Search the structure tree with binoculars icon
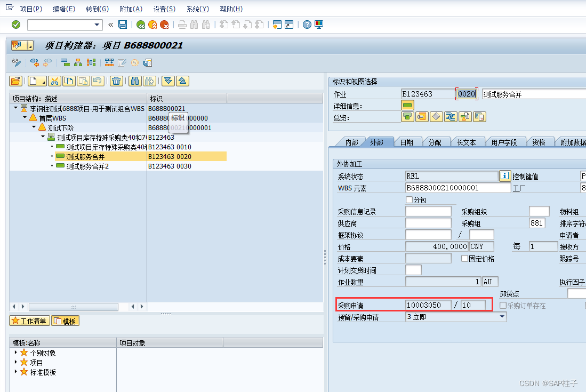586x392 pixels. 135,81
